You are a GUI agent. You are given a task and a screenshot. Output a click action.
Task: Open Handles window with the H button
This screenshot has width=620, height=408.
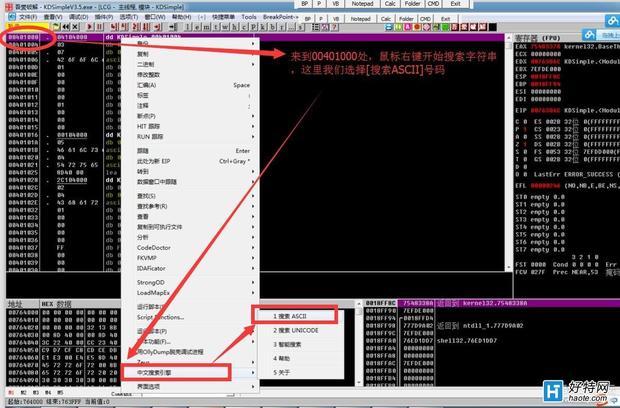point(235,27)
